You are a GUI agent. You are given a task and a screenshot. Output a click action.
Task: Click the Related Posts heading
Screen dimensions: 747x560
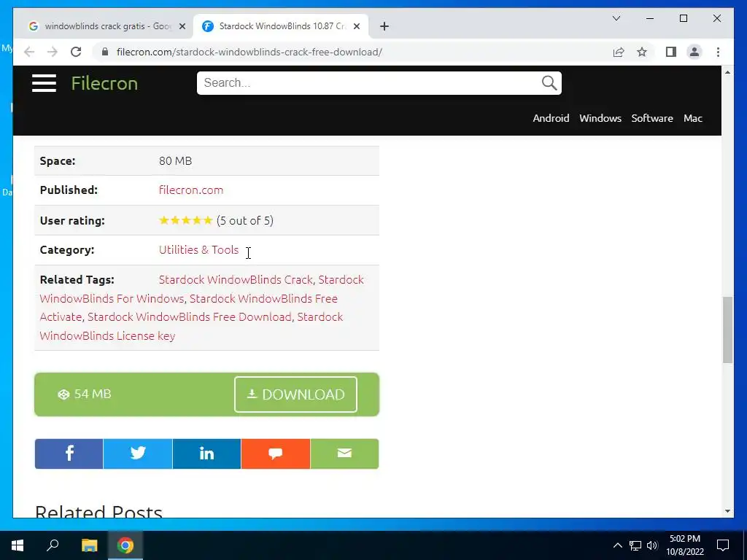coord(98,511)
